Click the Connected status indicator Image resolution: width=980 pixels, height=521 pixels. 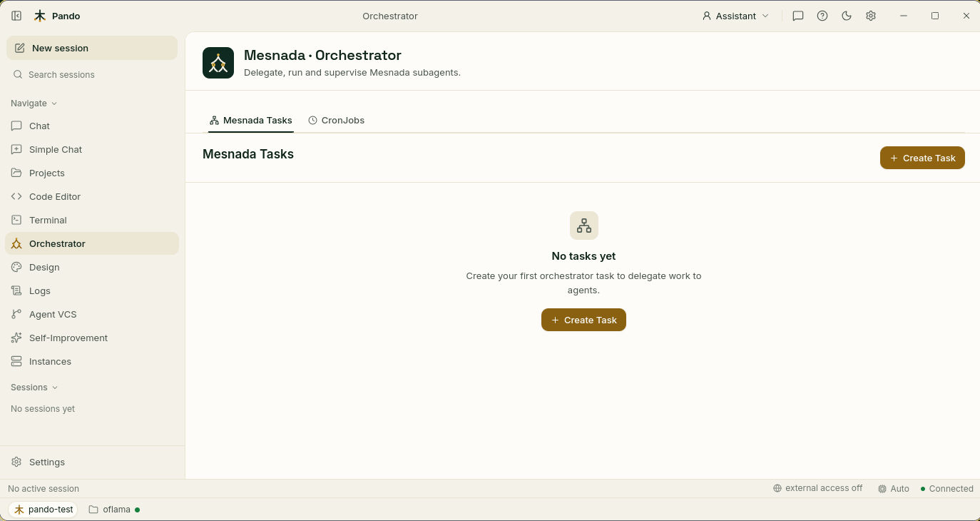(x=946, y=488)
